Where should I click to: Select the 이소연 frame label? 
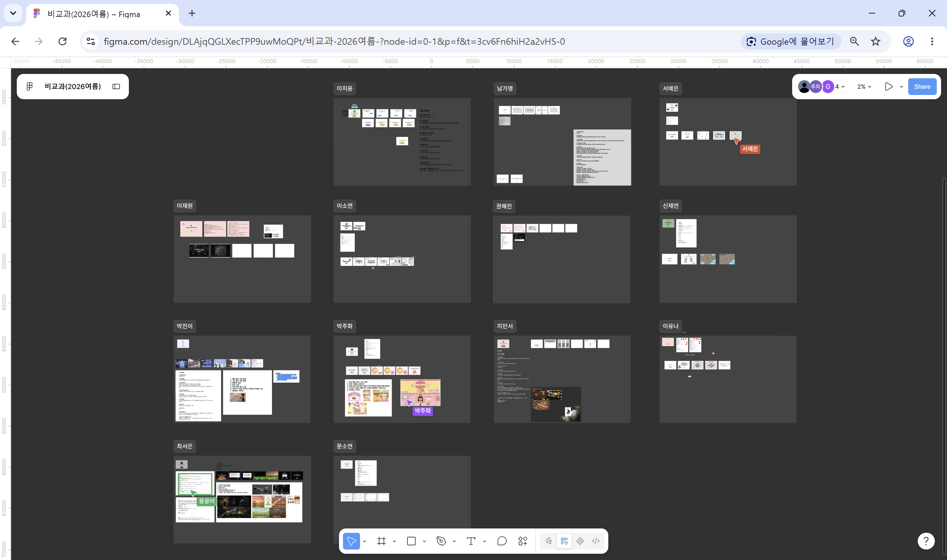click(x=344, y=206)
